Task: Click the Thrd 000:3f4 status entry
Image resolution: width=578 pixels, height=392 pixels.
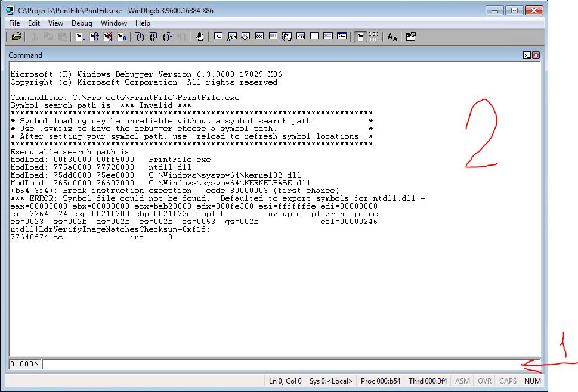Action: coord(428,381)
